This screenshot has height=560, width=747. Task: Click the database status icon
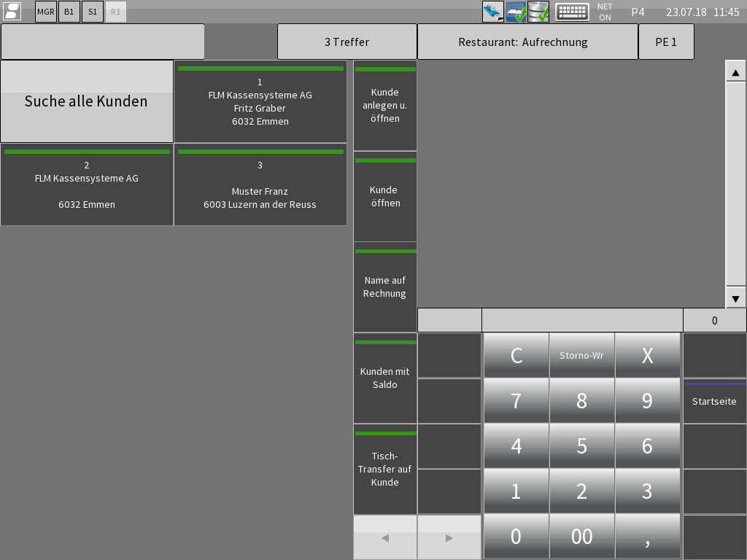click(x=538, y=12)
